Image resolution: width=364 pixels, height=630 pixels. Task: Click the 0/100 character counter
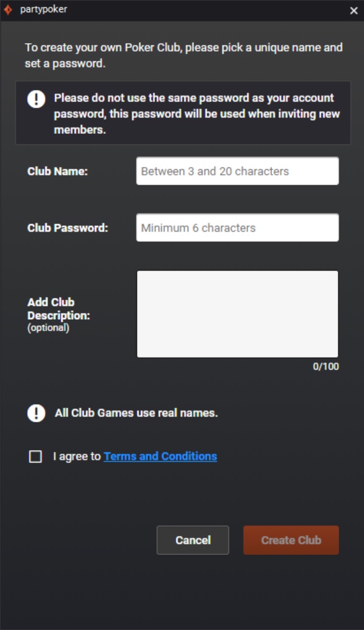tap(326, 367)
